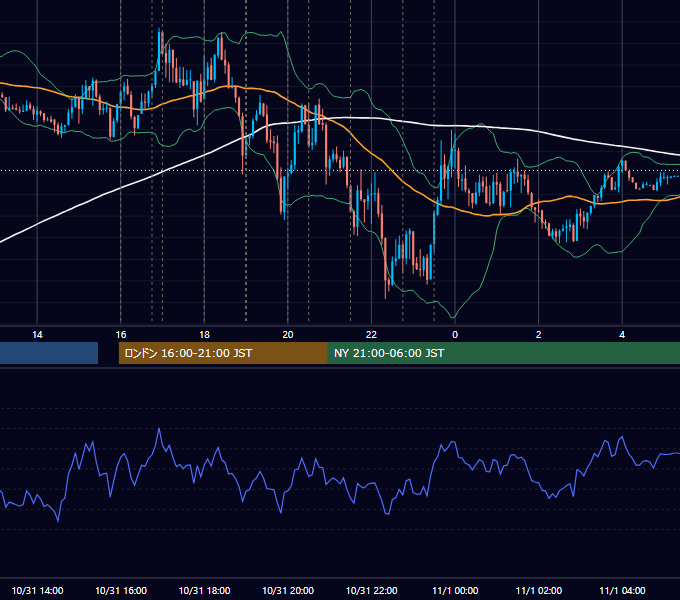Click the 10/31 20:00 time label
Screen dimensions: 680x600
(x=288, y=590)
